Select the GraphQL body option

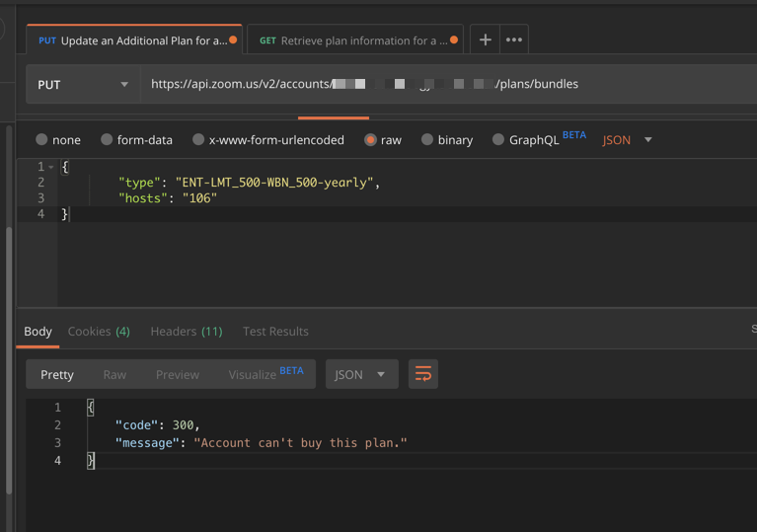point(498,140)
